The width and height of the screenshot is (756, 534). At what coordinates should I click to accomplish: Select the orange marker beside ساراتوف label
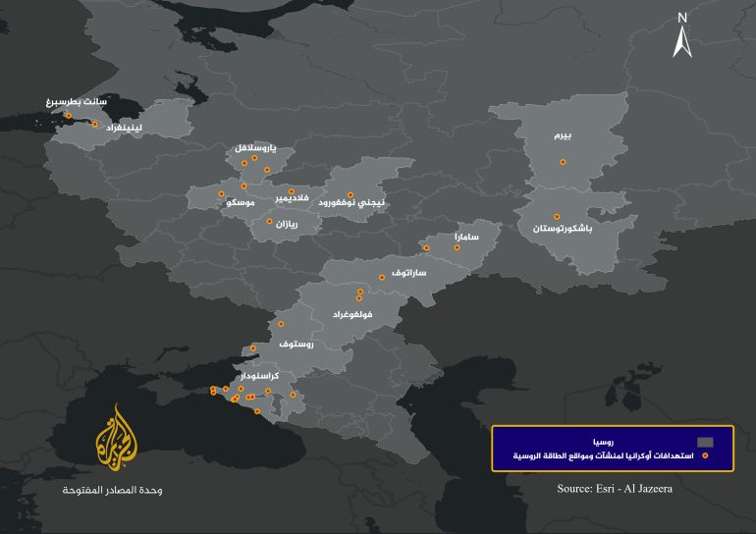(382, 278)
